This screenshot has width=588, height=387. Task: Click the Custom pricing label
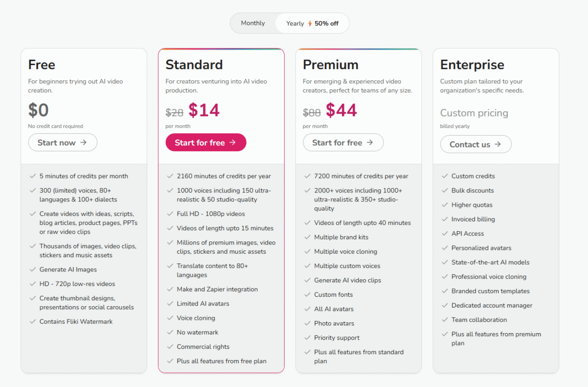[x=474, y=113]
